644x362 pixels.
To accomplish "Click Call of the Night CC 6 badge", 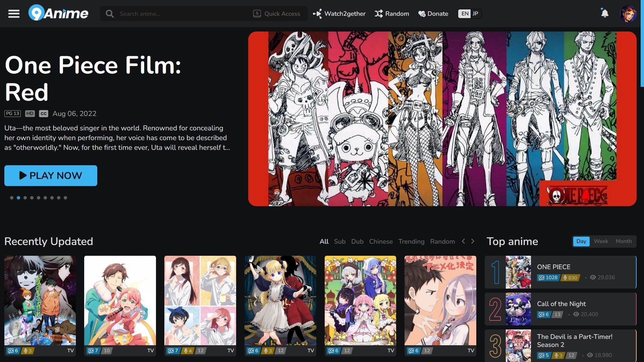I will point(544,314).
